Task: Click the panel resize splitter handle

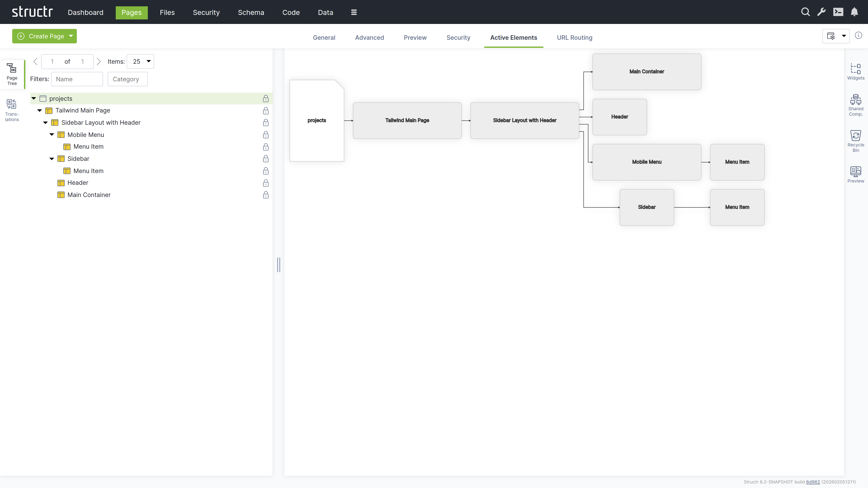Action: click(x=278, y=264)
